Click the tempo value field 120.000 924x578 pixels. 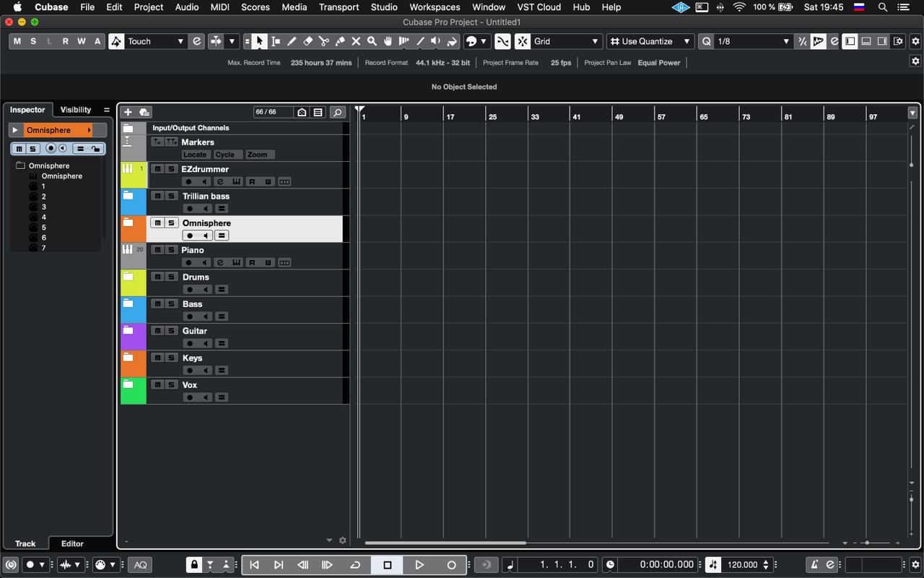tap(743, 565)
